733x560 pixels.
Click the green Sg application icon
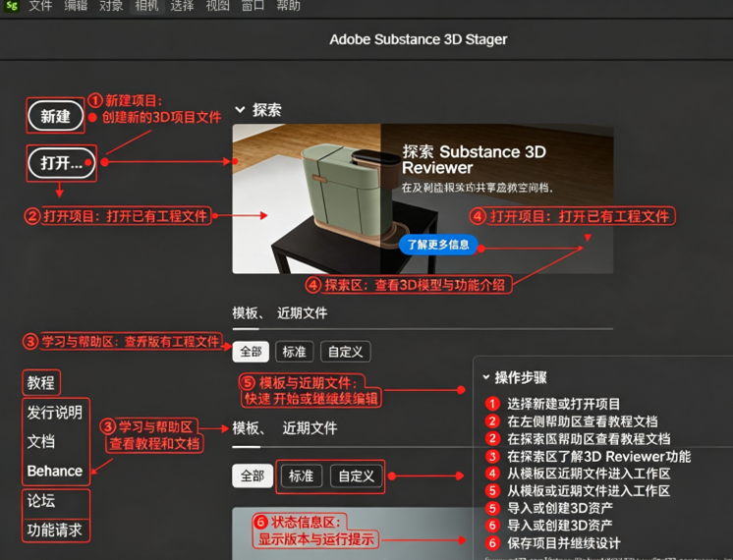coord(11,6)
